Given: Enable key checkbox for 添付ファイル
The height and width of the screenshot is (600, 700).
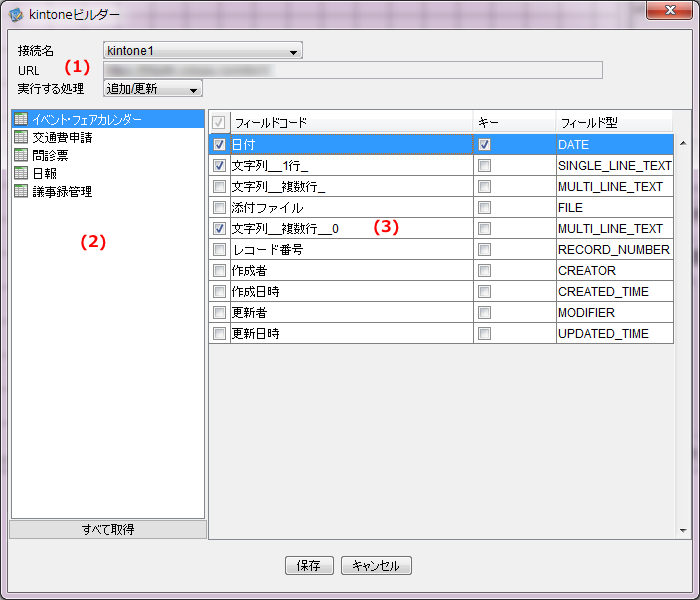Looking at the screenshot, I should pyautogui.click(x=484, y=207).
